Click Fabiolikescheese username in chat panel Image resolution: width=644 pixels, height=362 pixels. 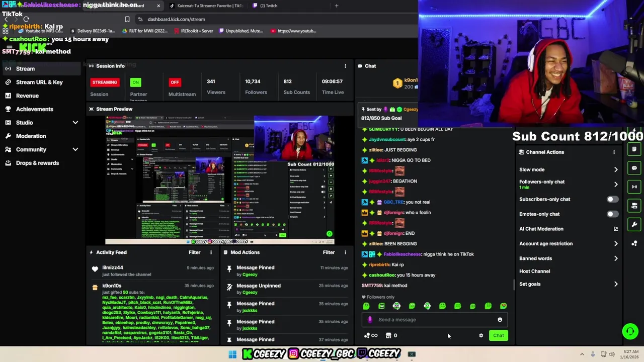click(x=402, y=254)
